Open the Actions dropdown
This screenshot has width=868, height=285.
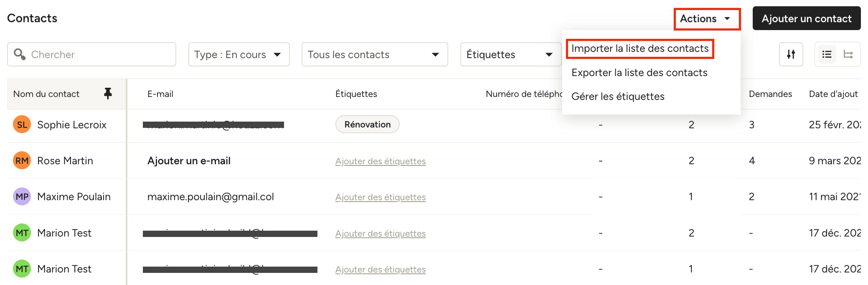[x=707, y=19]
